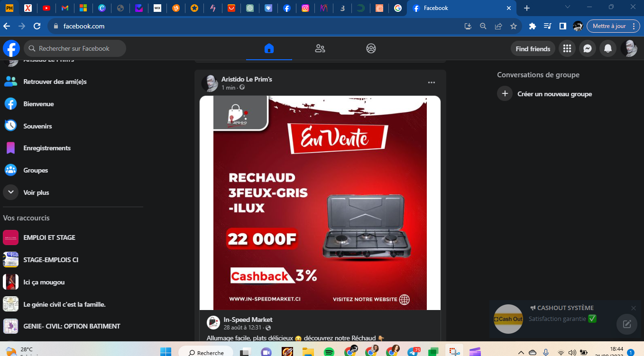
Task: Click the Facebook logo
Action: (x=11, y=48)
